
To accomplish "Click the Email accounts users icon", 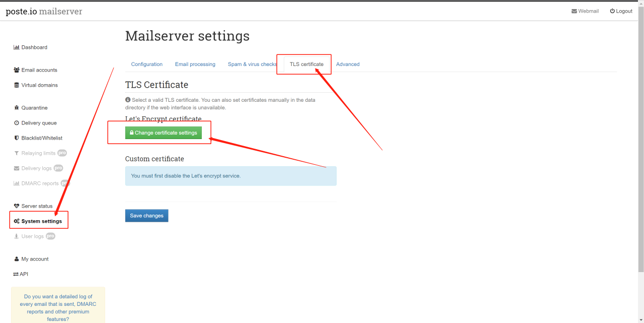I will (17, 70).
